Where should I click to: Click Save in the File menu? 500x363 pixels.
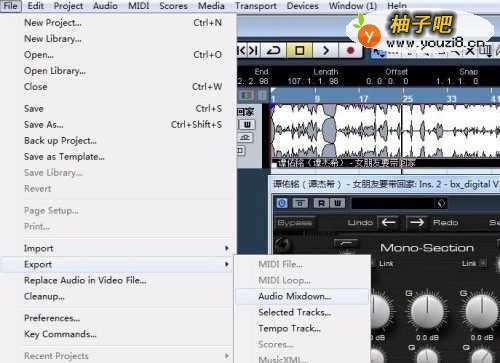point(118,109)
